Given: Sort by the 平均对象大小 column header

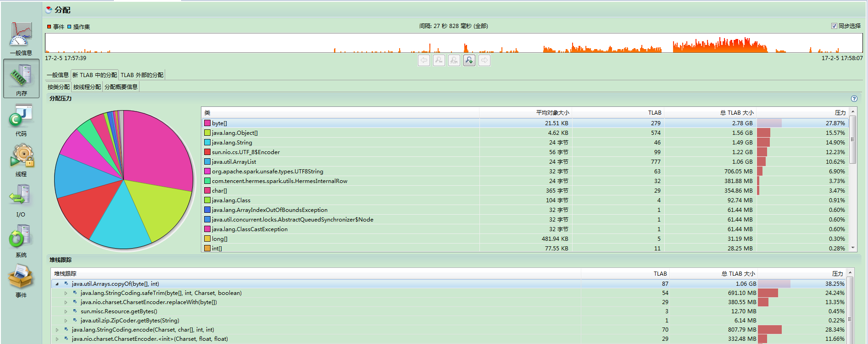Looking at the screenshot, I should (525, 113).
